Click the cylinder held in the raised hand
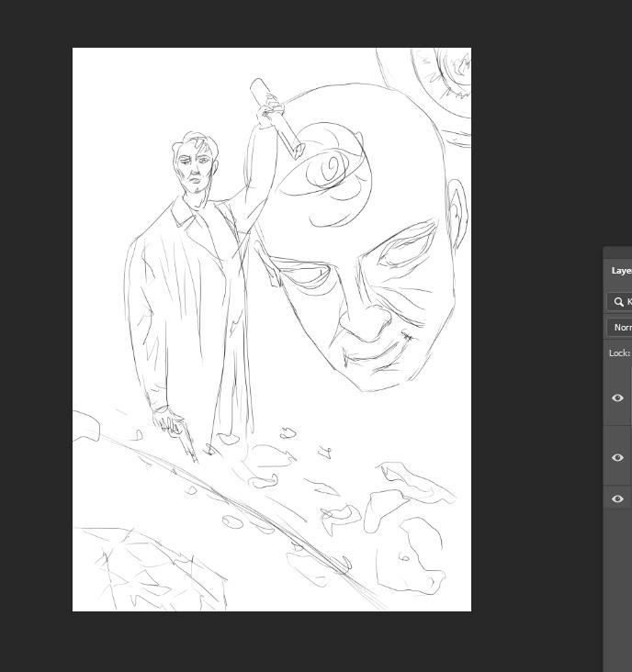632x672 pixels. click(x=276, y=118)
